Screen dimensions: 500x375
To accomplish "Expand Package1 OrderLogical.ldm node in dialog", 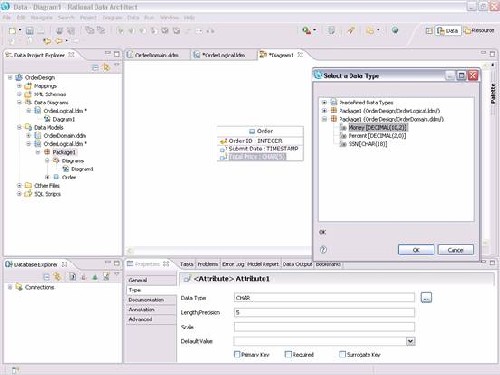I will [x=324, y=111].
